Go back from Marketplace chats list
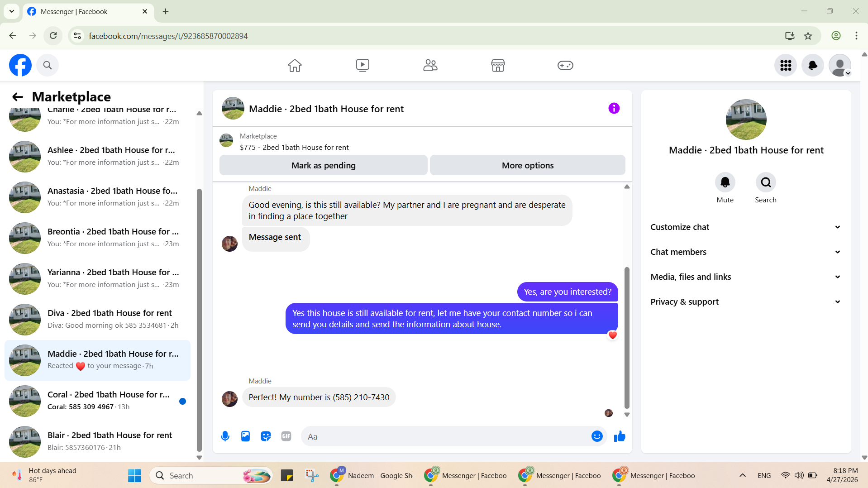Screen dimensions: 868x488 tap(18, 97)
